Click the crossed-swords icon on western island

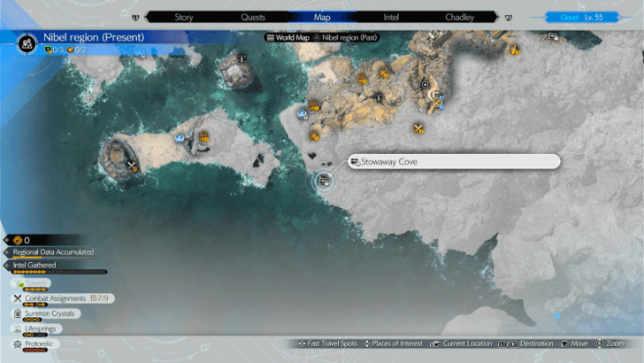(x=133, y=165)
